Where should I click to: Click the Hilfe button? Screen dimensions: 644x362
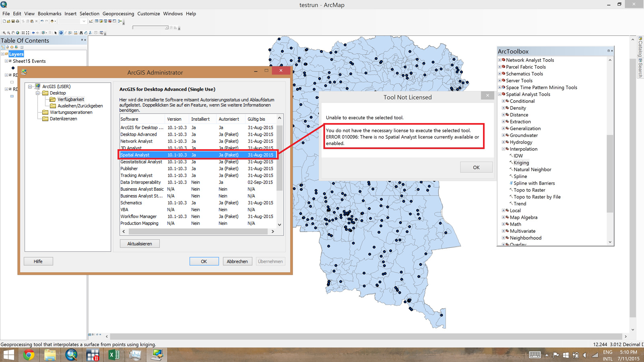[x=38, y=261]
